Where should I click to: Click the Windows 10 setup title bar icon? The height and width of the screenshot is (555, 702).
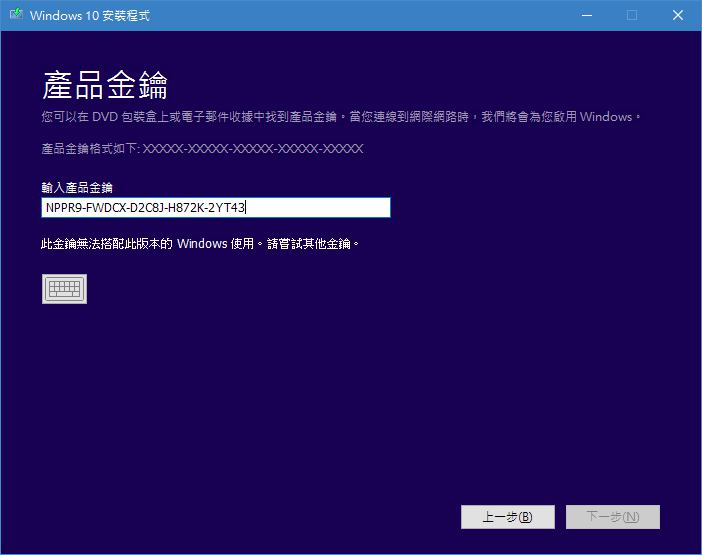pyautogui.click(x=17, y=15)
